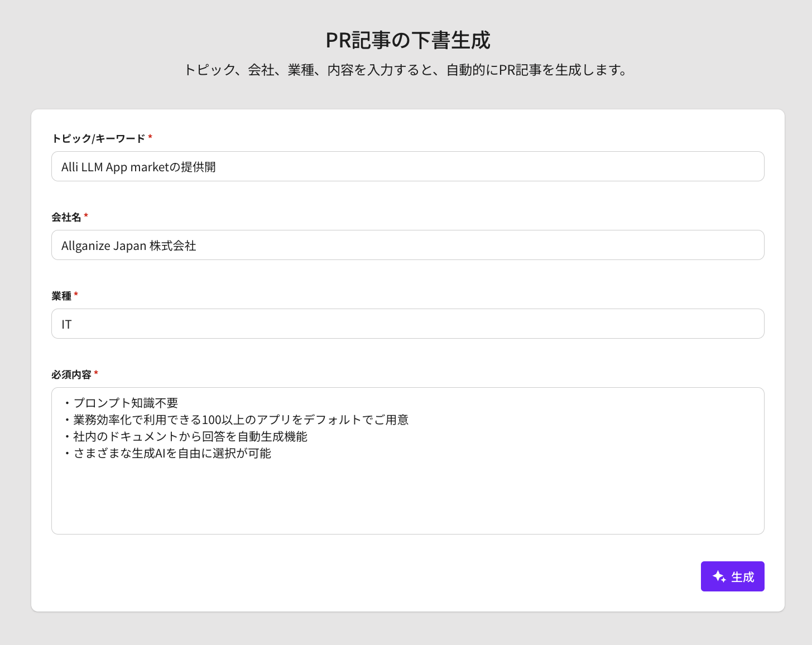Click the line mentioning 100以上のアプリ

coord(240,420)
